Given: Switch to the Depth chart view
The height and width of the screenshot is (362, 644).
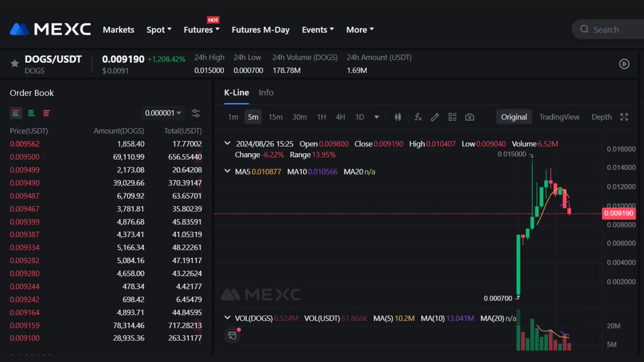Looking at the screenshot, I should point(602,117).
